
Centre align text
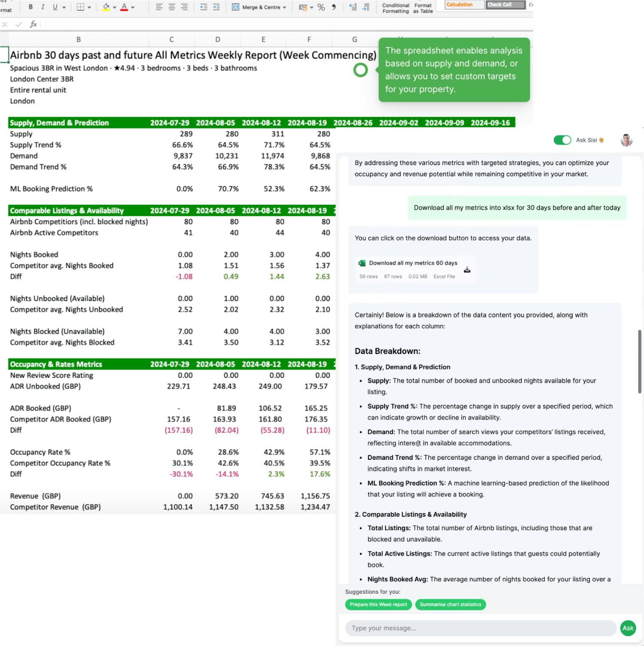pyautogui.click(x=172, y=7)
